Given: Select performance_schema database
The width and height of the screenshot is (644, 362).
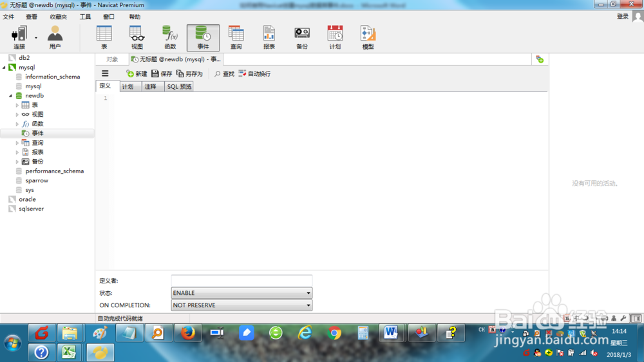Looking at the screenshot, I should coord(54,171).
